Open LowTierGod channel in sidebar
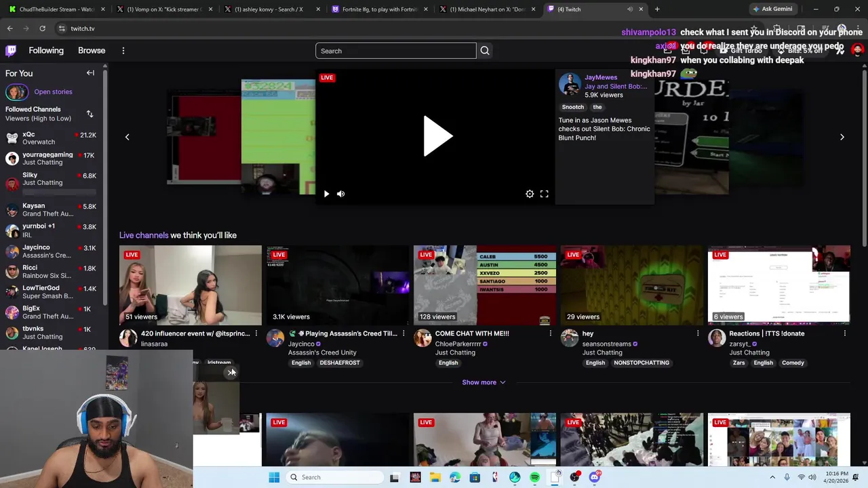868x488 pixels. point(53,292)
